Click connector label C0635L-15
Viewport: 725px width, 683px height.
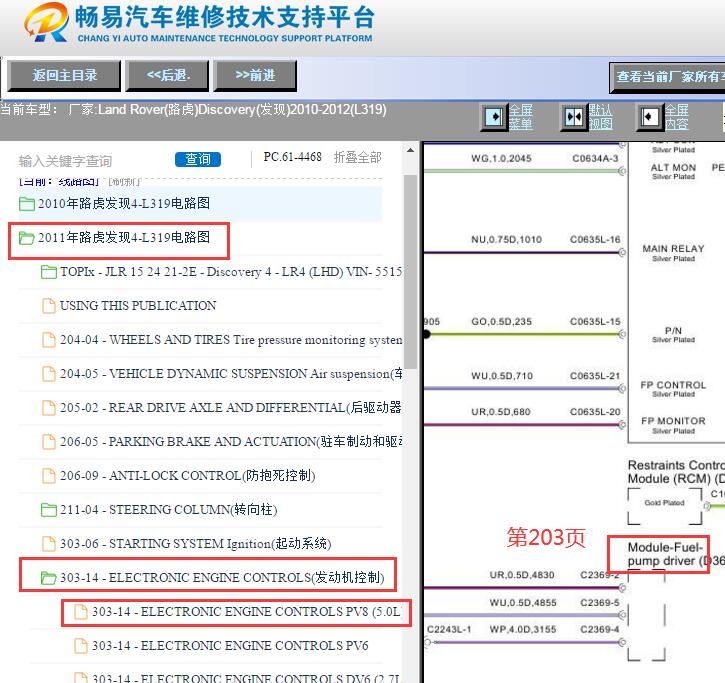[x=595, y=321]
